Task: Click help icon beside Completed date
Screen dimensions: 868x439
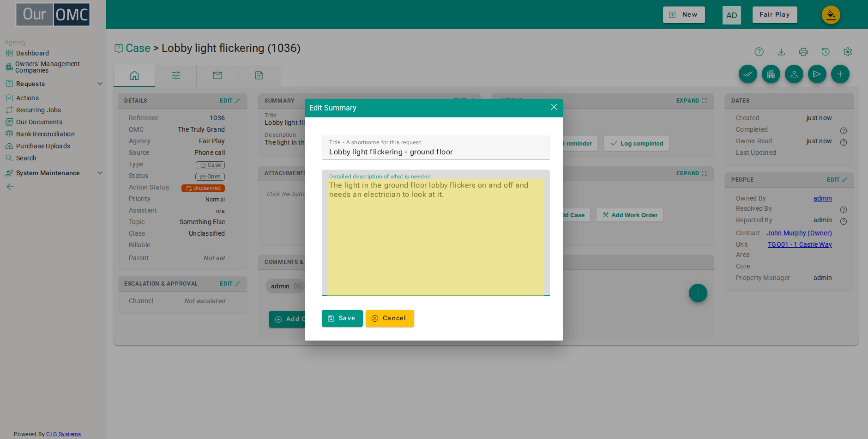Action: pyautogui.click(x=844, y=131)
